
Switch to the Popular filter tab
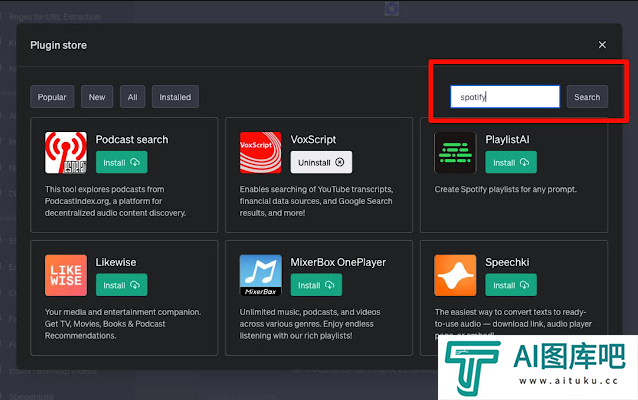52,97
